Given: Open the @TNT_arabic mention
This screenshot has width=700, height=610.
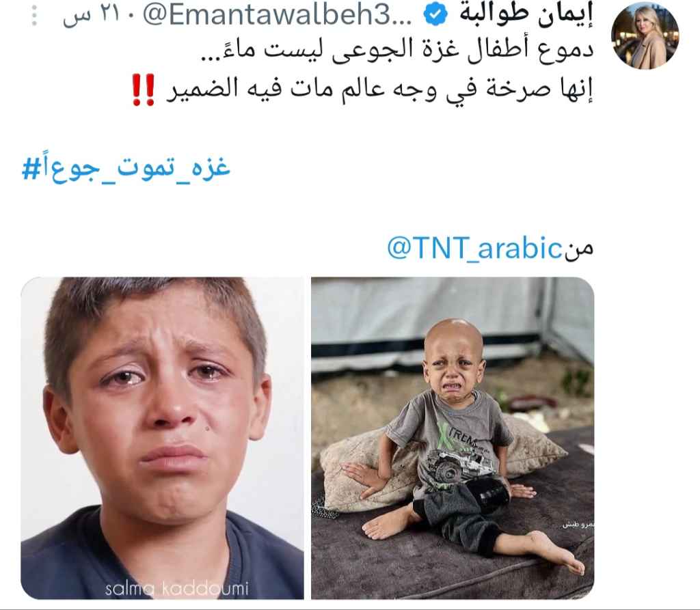Looking at the screenshot, I should pos(474,248).
